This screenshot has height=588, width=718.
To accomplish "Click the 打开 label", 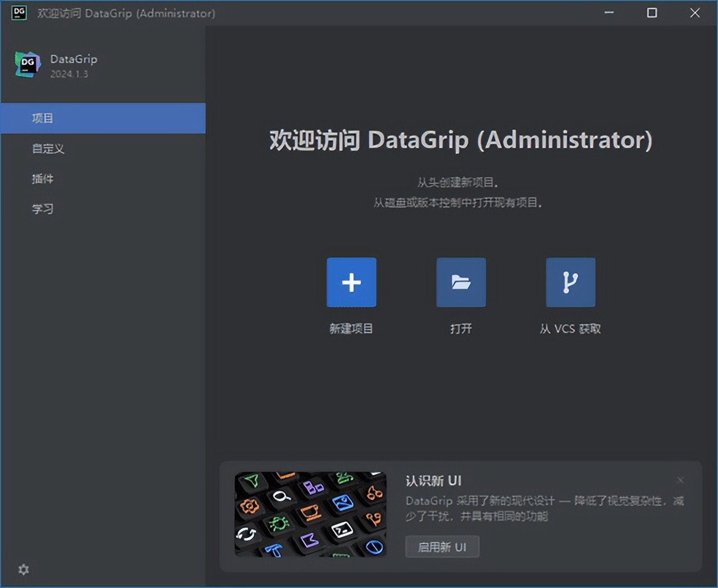I will pos(461,329).
